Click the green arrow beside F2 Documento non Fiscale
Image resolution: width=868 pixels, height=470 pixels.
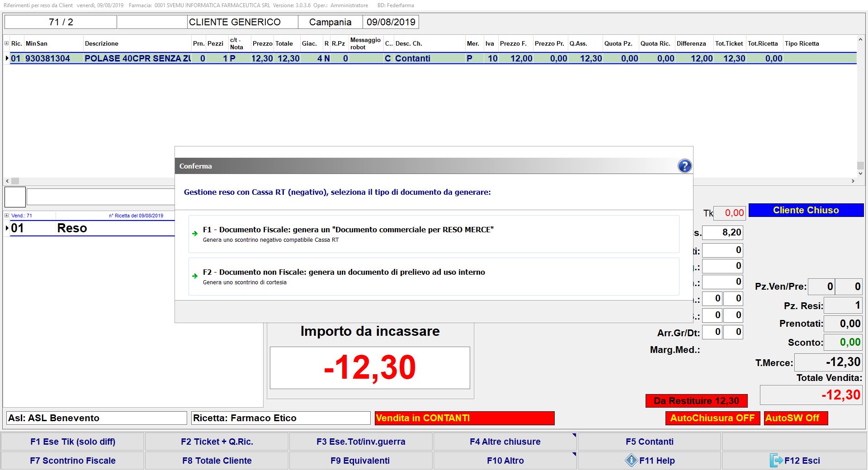tap(195, 276)
